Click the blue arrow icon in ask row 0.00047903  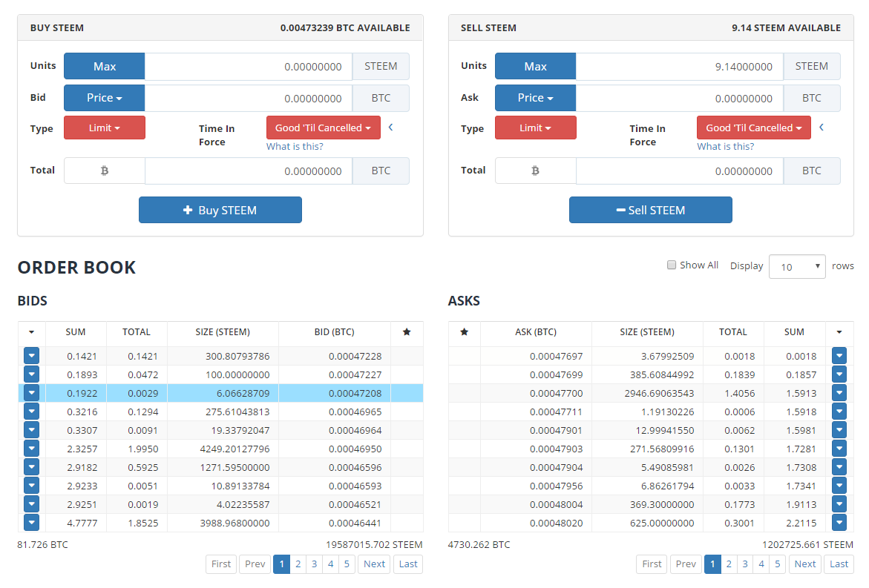click(839, 449)
